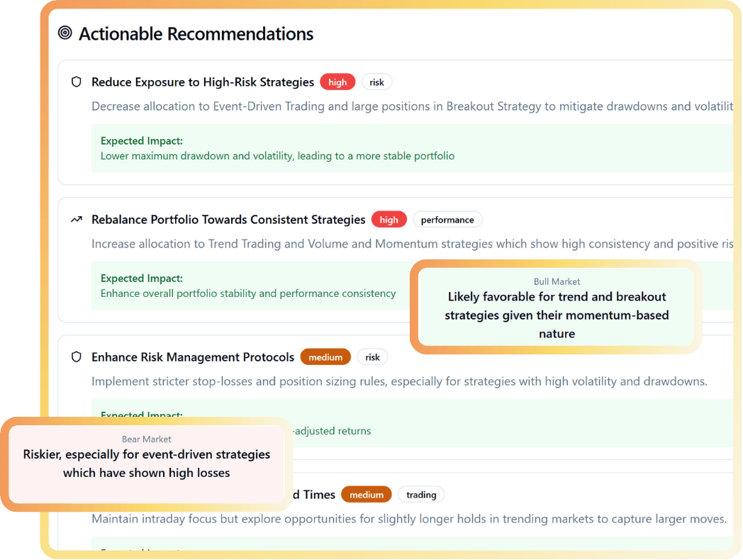Click the shield icon beside Reduce Exposure
This screenshot has height=560, width=743.
click(x=77, y=82)
